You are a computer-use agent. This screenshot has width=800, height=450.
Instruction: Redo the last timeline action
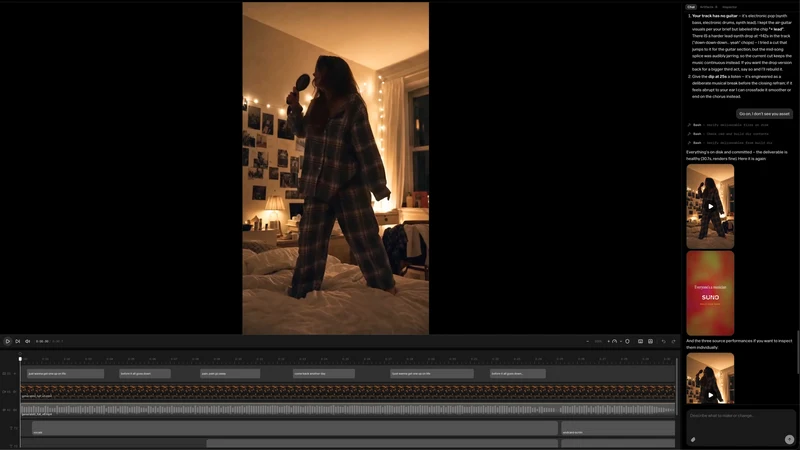[x=673, y=341]
